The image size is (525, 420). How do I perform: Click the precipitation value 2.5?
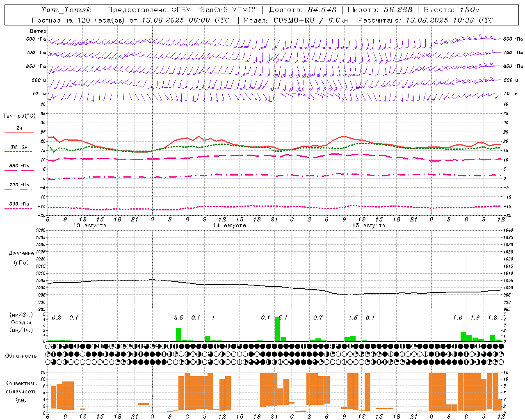tap(178, 317)
